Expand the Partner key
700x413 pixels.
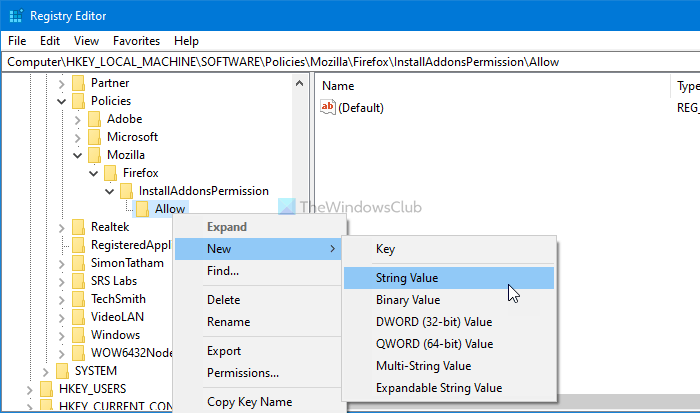click(62, 83)
